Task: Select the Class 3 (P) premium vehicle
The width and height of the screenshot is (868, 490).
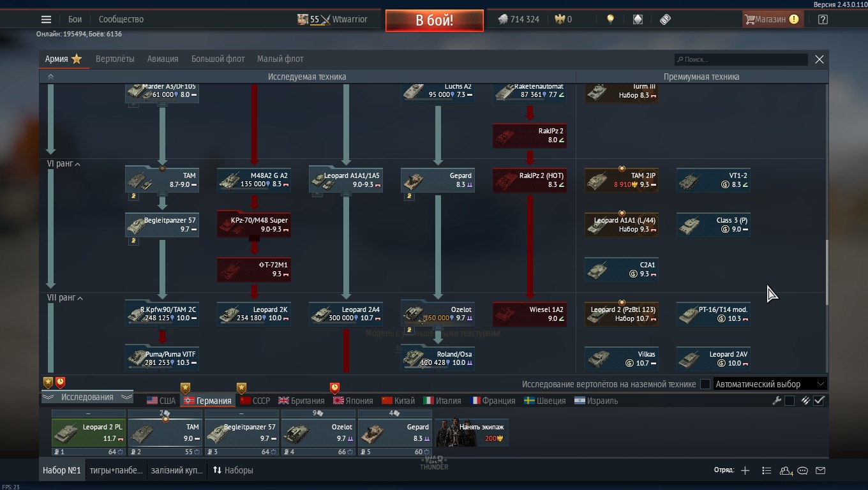Action: [714, 225]
